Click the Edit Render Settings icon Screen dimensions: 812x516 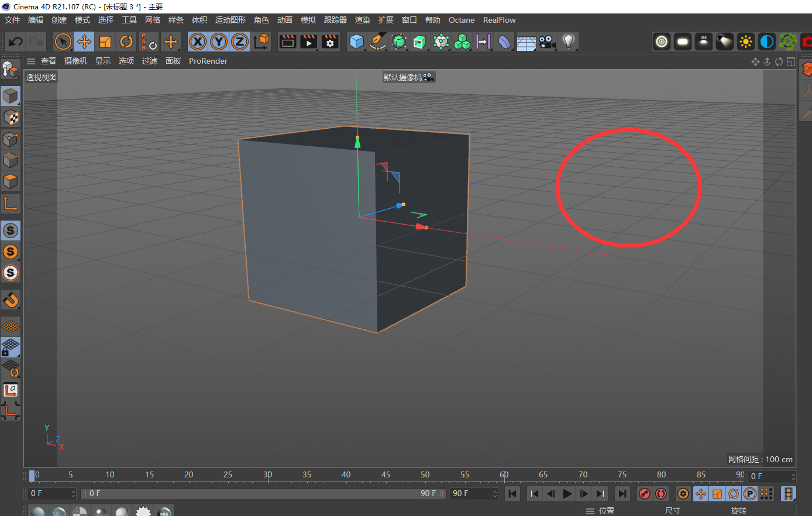coord(330,42)
